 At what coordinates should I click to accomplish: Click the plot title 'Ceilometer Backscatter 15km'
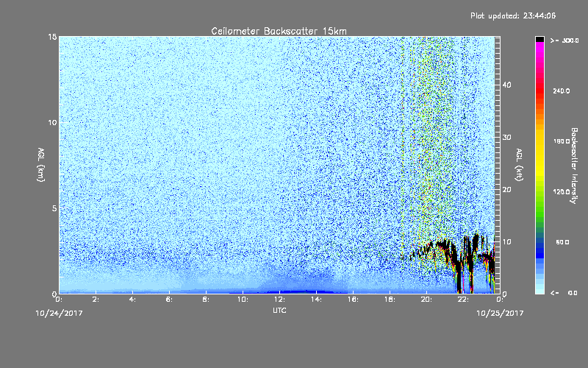click(x=279, y=31)
